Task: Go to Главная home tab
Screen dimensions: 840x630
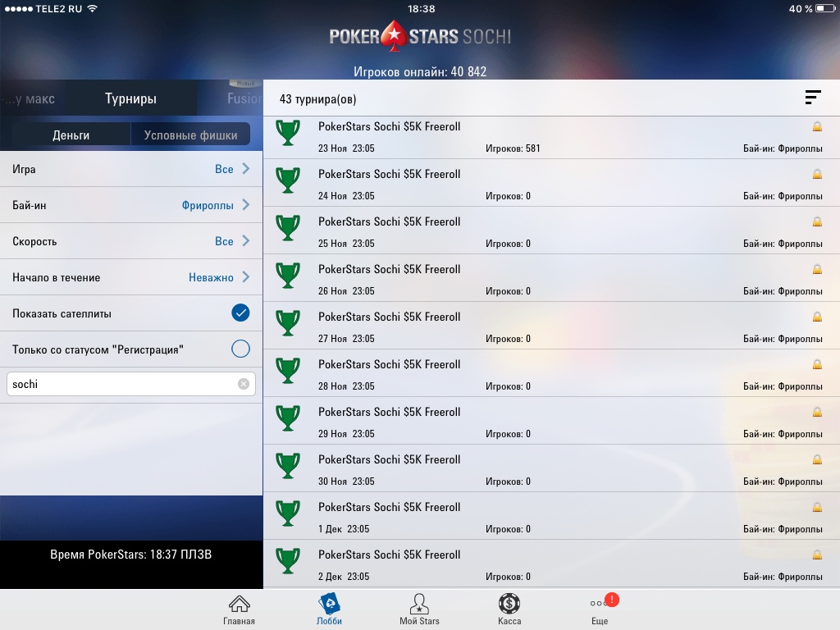Action: tap(239, 609)
